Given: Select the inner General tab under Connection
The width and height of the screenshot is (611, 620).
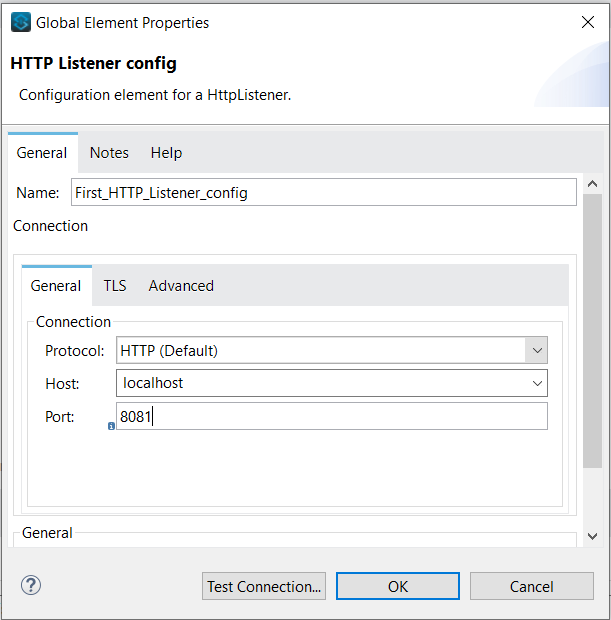Looking at the screenshot, I should click(56, 286).
